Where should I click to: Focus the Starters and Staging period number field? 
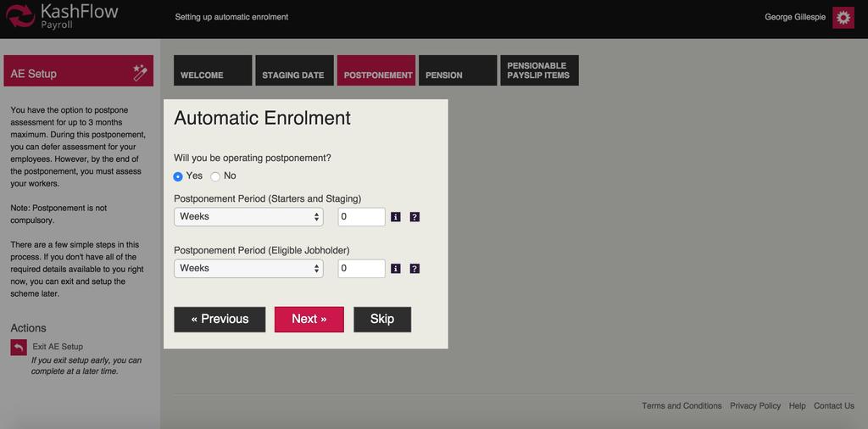point(361,217)
